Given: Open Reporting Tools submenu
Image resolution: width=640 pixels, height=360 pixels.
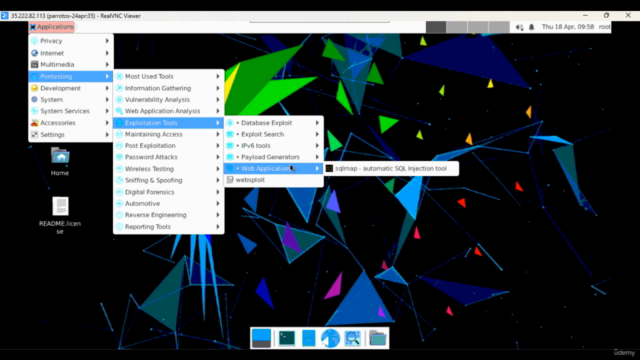Looking at the screenshot, I should tap(169, 227).
